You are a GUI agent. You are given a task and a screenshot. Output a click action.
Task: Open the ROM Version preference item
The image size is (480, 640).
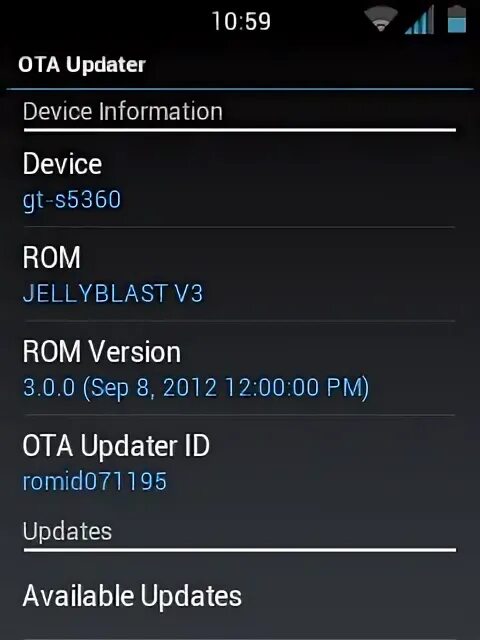tap(239, 368)
